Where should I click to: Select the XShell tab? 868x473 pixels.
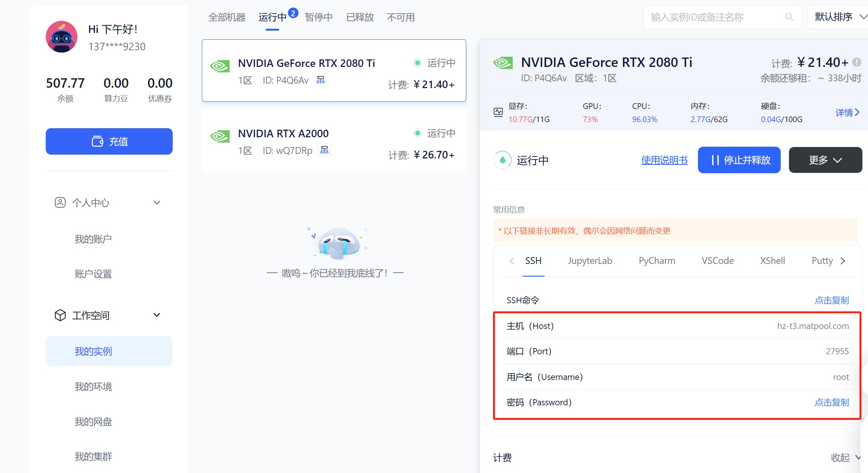[x=772, y=261]
